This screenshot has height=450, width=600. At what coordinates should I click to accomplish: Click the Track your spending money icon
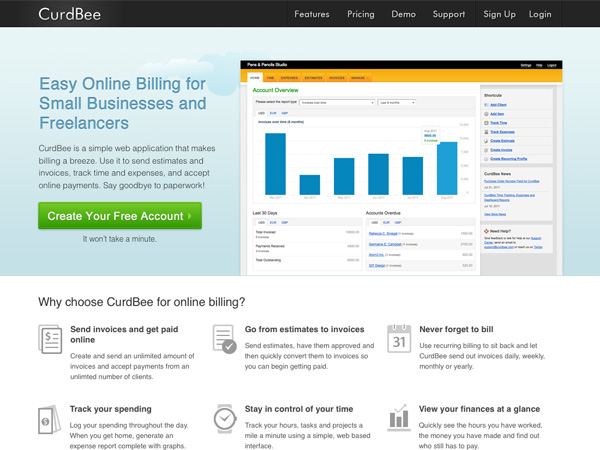pos(50,417)
